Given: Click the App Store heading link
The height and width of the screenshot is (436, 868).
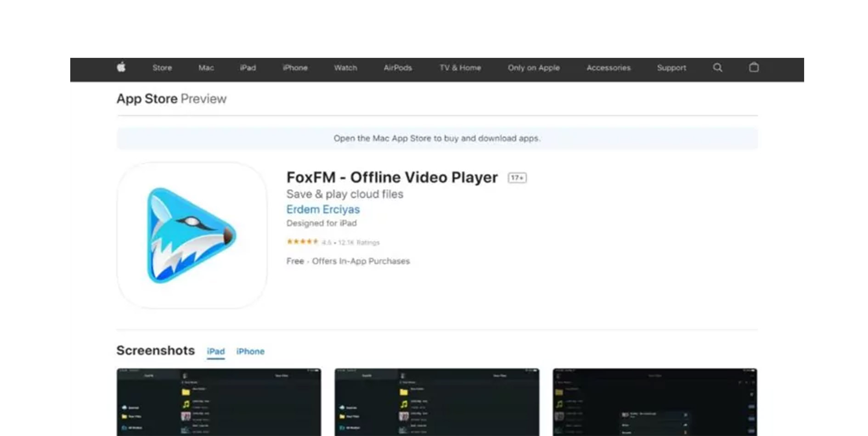Looking at the screenshot, I should (x=147, y=99).
